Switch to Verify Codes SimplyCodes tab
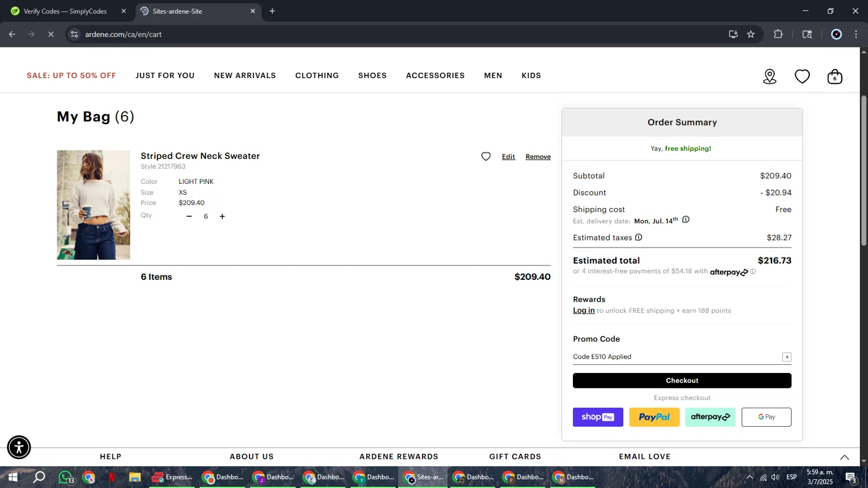 click(65, 11)
